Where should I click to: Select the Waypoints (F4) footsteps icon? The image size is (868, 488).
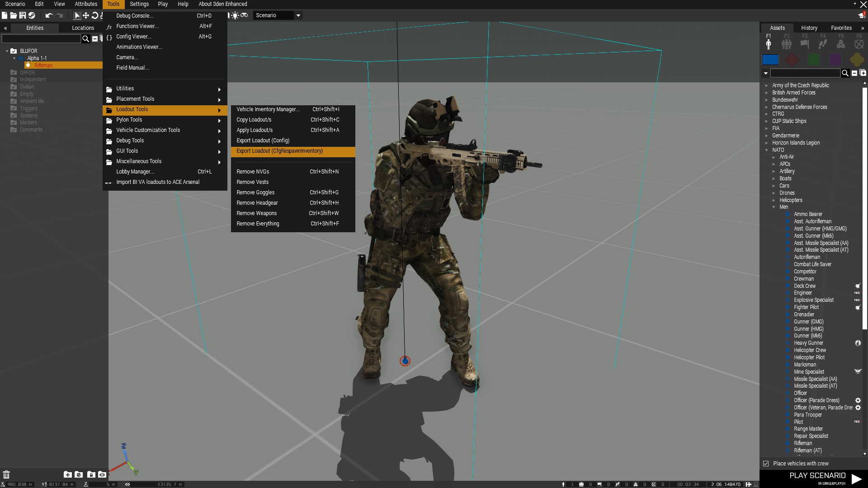(823, 44)
